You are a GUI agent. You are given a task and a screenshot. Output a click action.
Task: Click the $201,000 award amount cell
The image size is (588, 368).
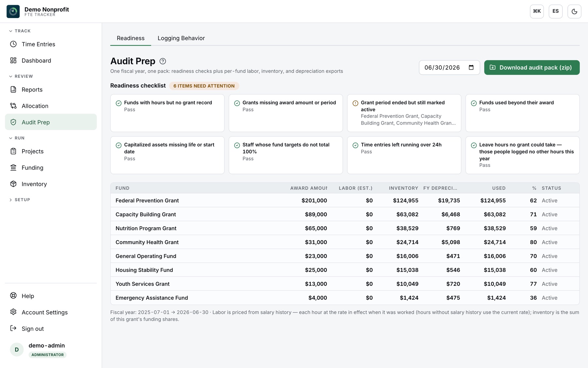point(314,201)
